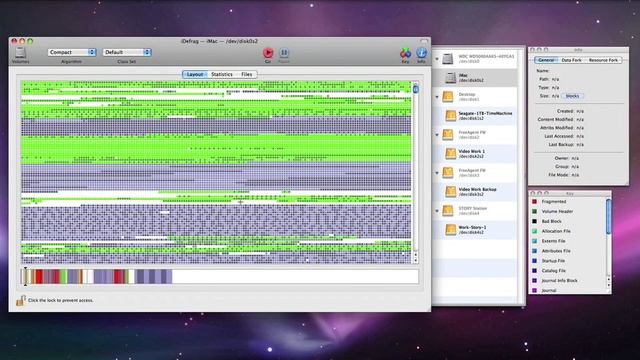The image size is (640, 360).
Task: Click the 'Fragmented' label in Key list
Action: [x=553, y=202]
